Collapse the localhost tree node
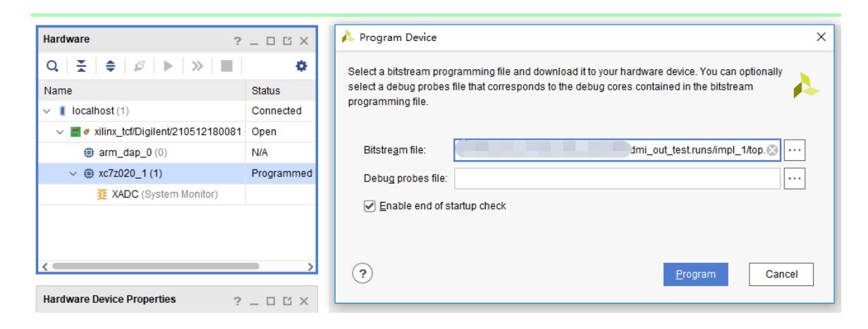This screenshot has height=329, width=868. coord(47,111)
